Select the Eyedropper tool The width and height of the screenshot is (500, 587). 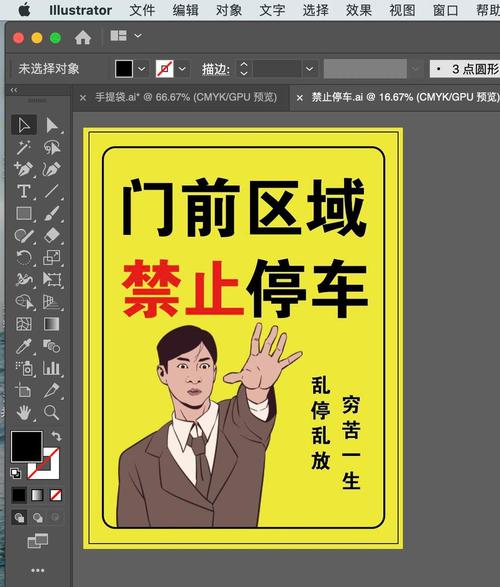click(x=24, y=346)
